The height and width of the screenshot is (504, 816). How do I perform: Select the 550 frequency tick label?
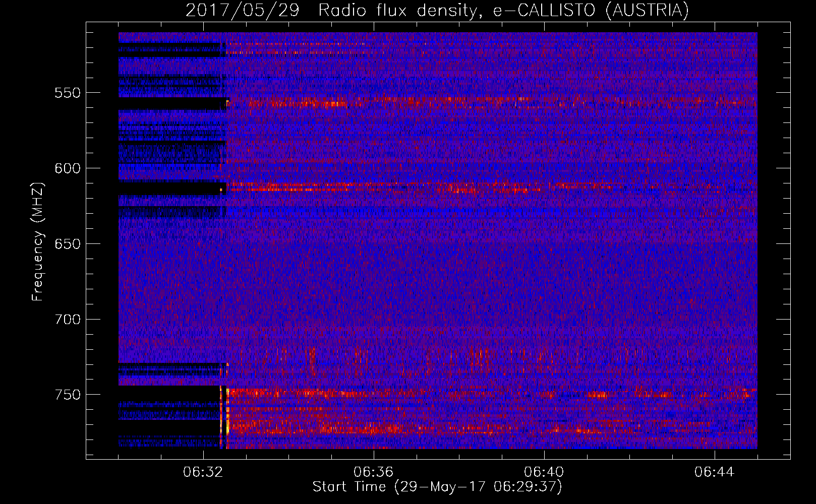coord(68,93)
